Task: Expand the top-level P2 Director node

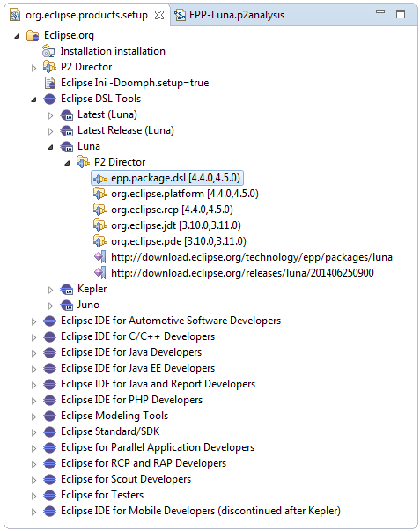Action: [x=33, y=68]
